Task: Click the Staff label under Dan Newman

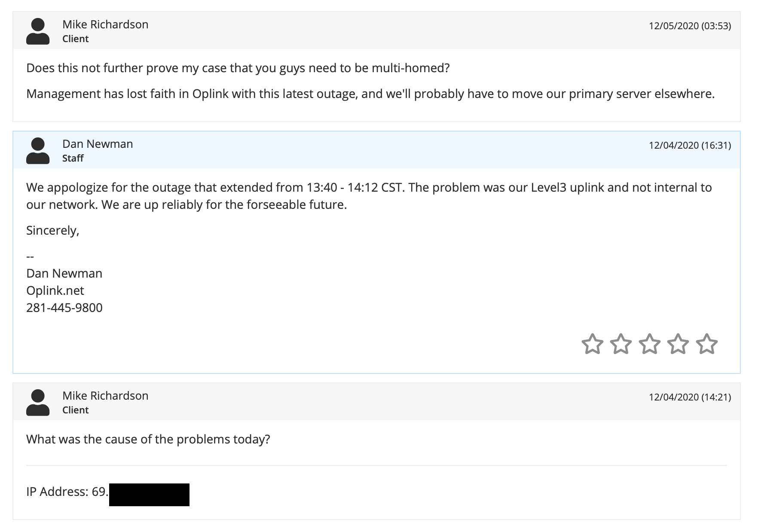Action: tap(73, 158)
